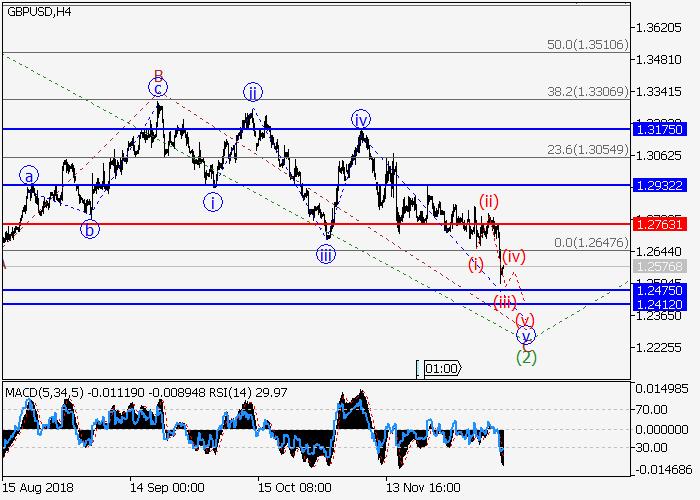
Task: Select the 1.31750 blue price label
Action: click(x=660, y=129)
